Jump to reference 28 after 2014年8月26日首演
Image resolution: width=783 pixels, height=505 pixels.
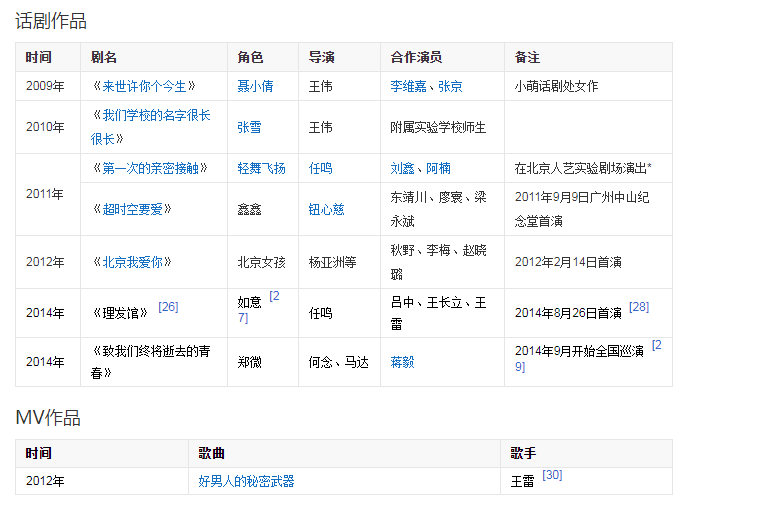[639, 307]
